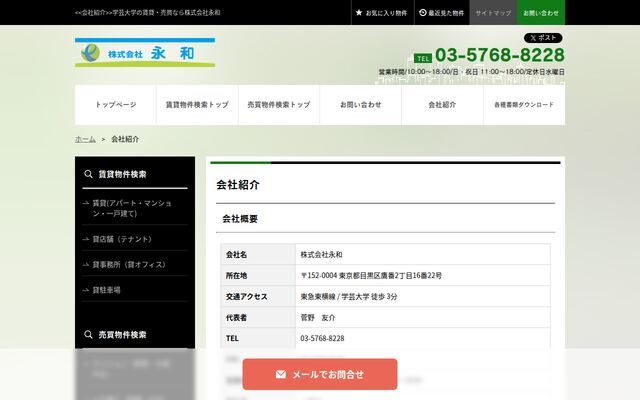The width and height of the screenshot is (640, 400).
Task: Click the address 〒152-0004 東京都目黒区鷹番2丁目16番22号
Action: click(371, 276)
